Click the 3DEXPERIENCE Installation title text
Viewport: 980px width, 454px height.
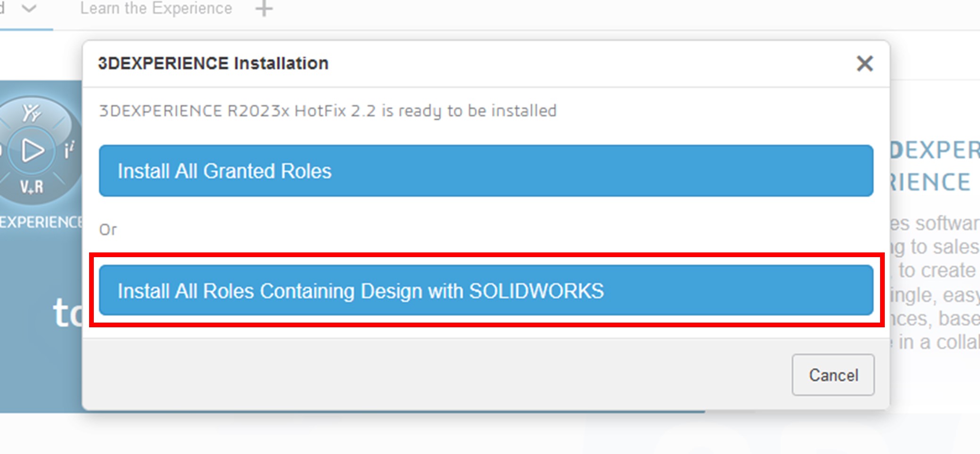pos(213,64)
